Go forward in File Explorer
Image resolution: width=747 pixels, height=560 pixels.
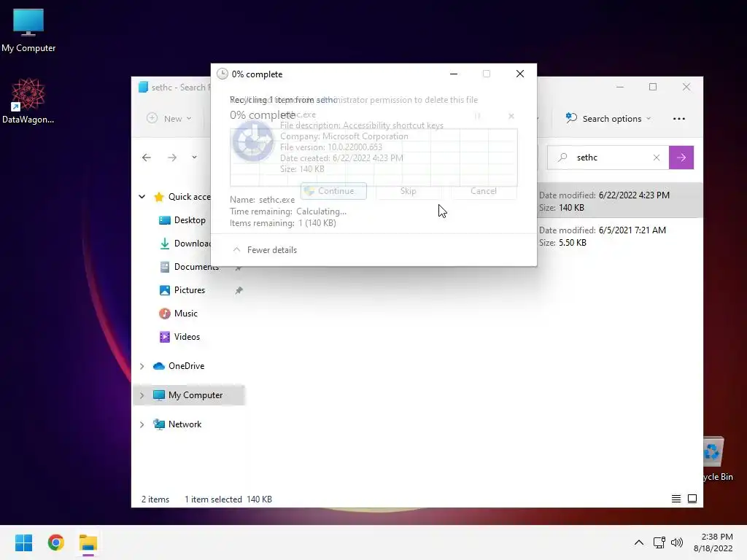pos(172,157)
